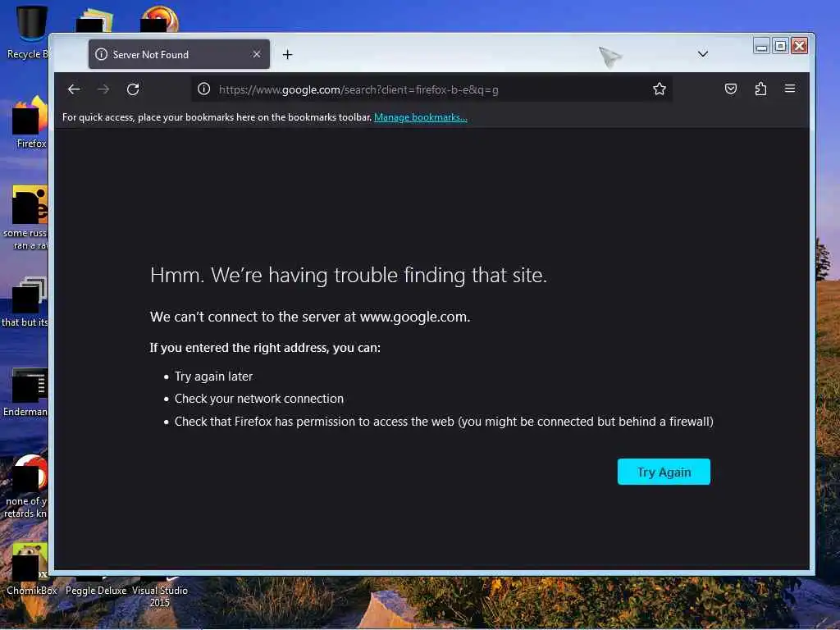Select the 'that but its' desktop icon
Image resolution: width=840 pixels, height=630 pixels.
25,302
